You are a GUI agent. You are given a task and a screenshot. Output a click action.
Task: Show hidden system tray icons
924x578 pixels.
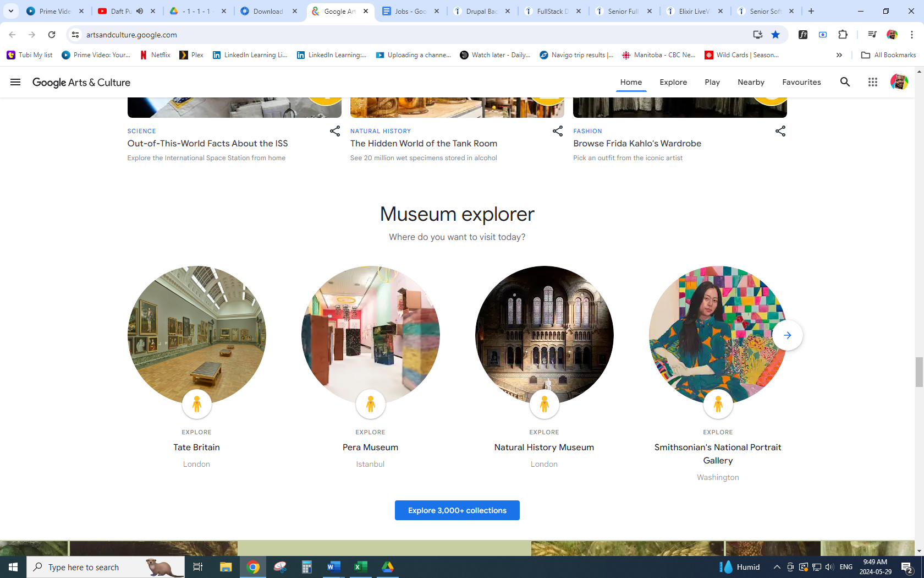pyautogui.click(x=777, y=567)
